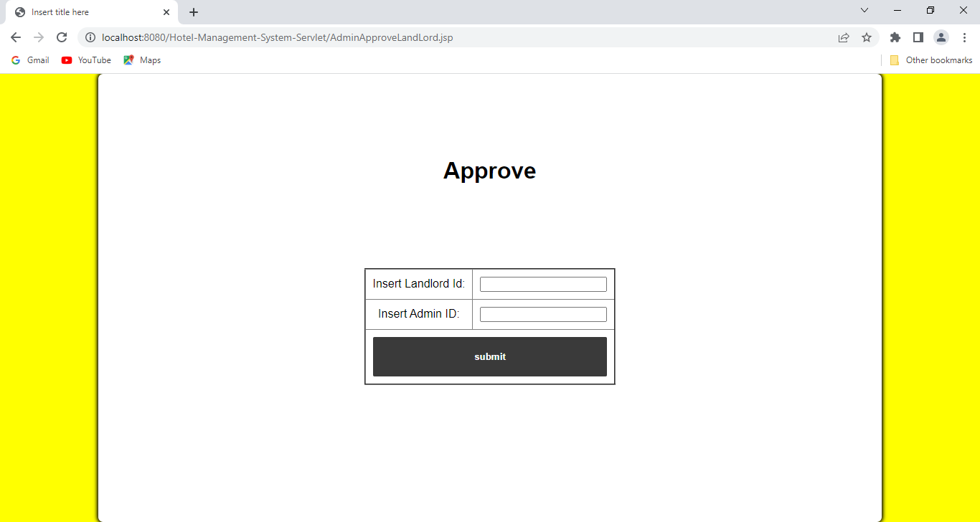
Task: Click the 'Approve' heading text
Action: [489, 171]
